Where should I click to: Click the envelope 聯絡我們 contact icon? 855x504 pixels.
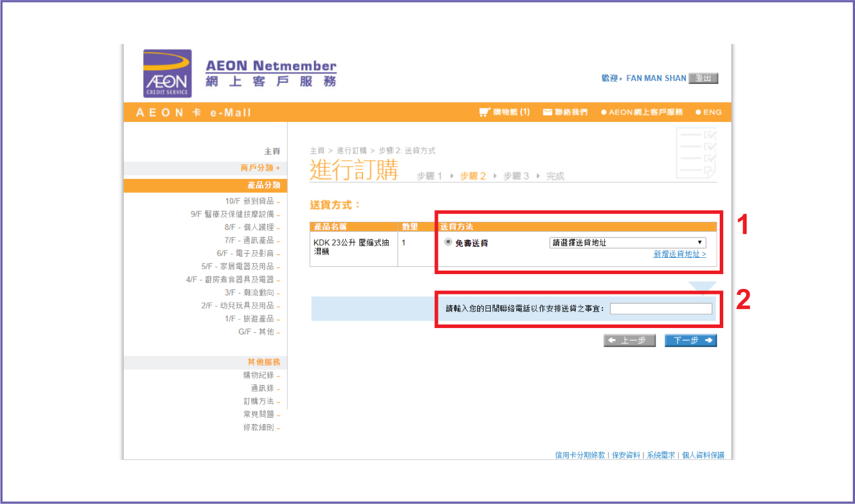[565, 112]
